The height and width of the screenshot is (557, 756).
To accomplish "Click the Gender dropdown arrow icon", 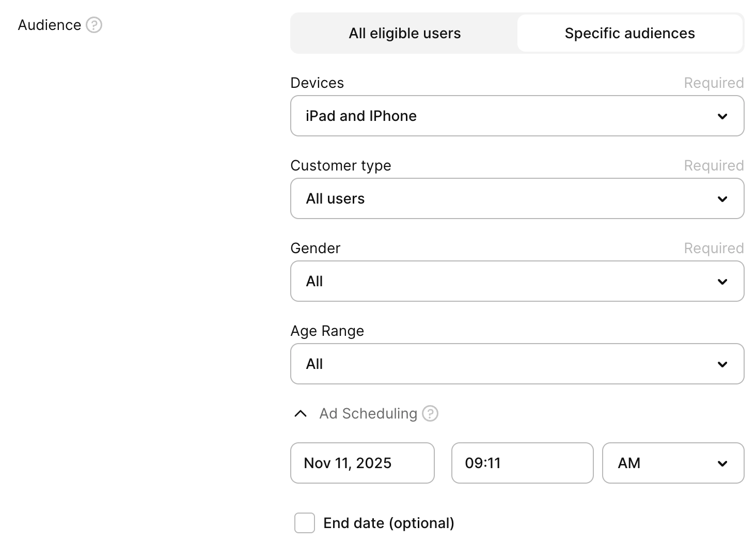I will click(x=722, y=282).
